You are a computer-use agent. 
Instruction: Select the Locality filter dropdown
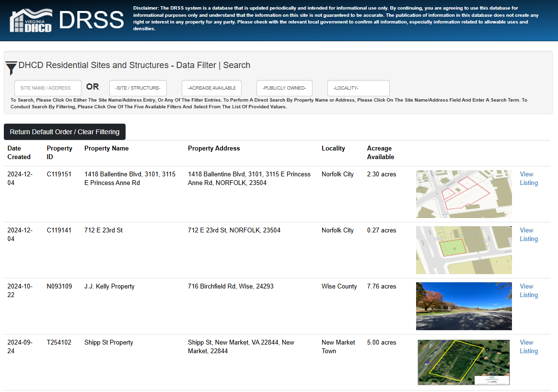tap(358, 88)
